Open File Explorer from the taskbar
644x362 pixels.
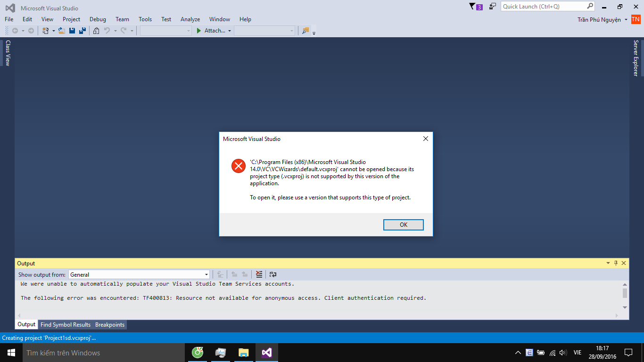click(x=243, y=353)
